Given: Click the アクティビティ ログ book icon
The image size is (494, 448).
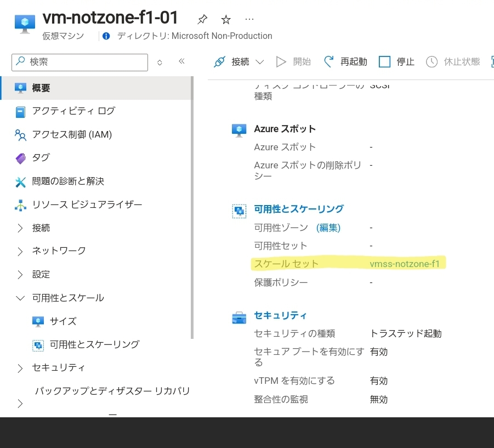Looking at the screenshot, I should [20, 111].
